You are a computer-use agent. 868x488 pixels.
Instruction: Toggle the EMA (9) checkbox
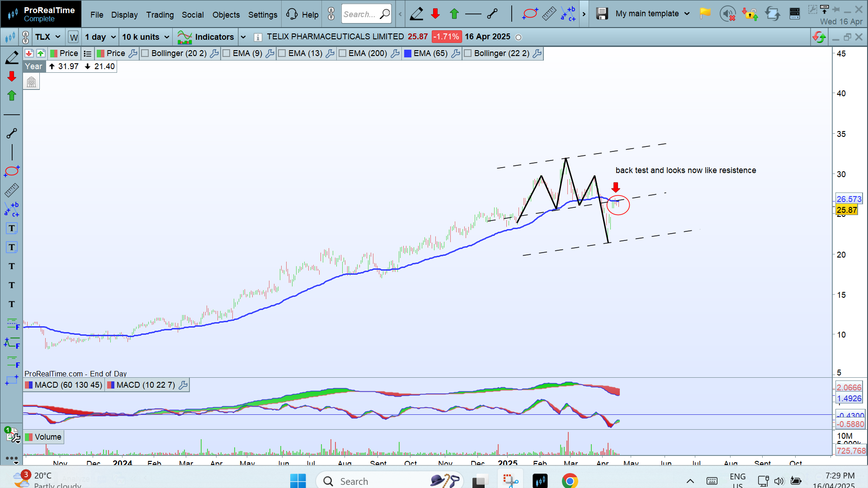pyautogui.click(x=226, y=53)
